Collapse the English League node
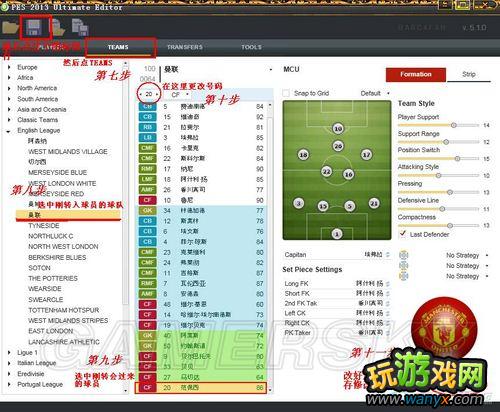Image resolution: width=500 pixels, height=412 pixels. click(x=9, y=131)
